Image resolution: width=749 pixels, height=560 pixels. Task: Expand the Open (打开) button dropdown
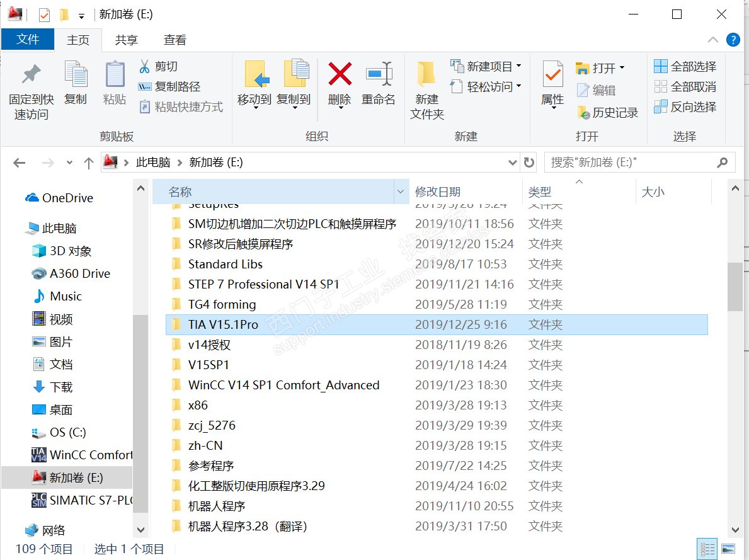pyautogui.click(x=622, y=68)
